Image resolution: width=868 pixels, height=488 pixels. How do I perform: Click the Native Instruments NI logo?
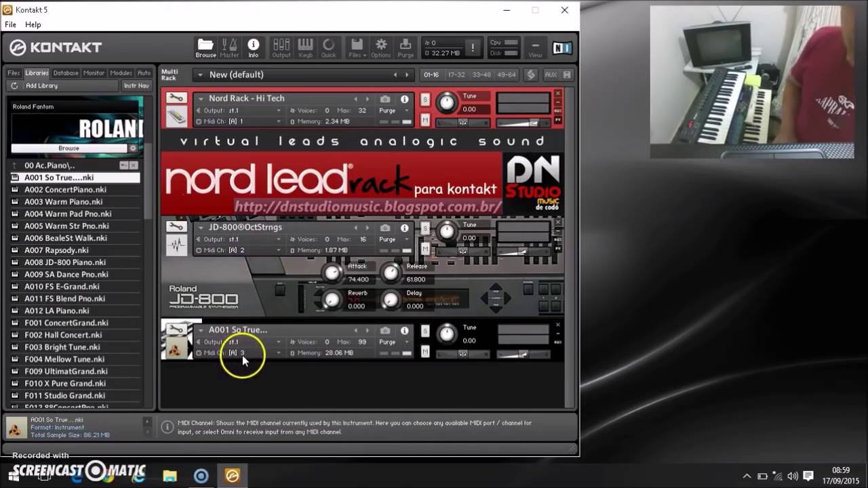pos(562,47)
